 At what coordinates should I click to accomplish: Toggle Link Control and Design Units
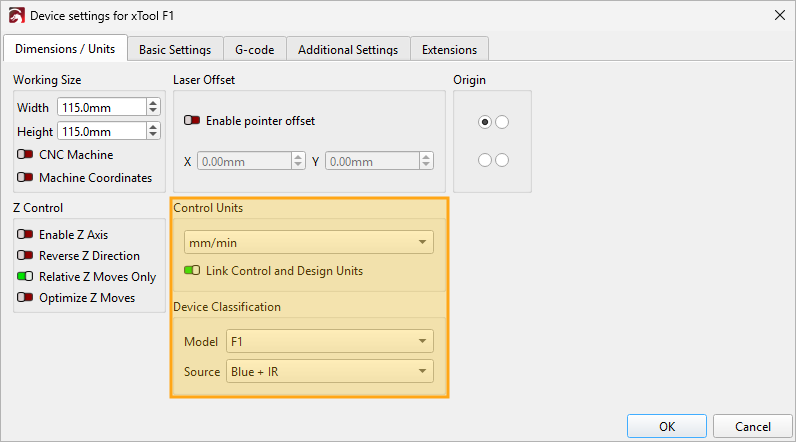click(192, 270)
